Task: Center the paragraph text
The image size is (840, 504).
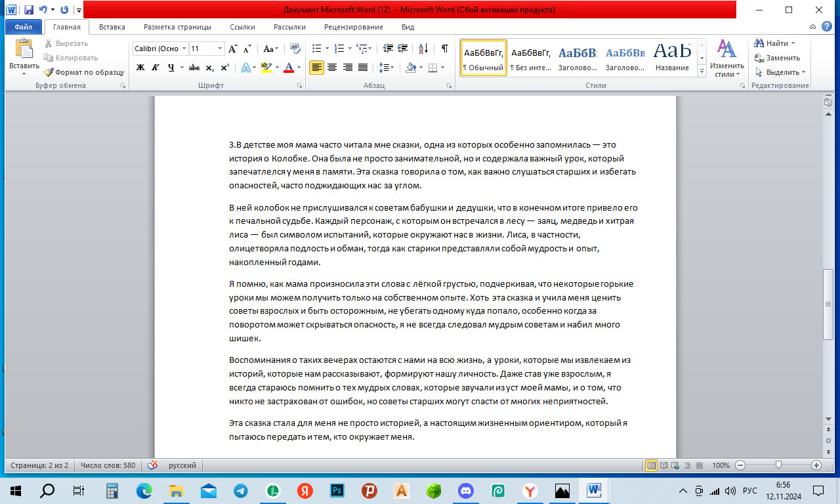Action: pos(332,67)
